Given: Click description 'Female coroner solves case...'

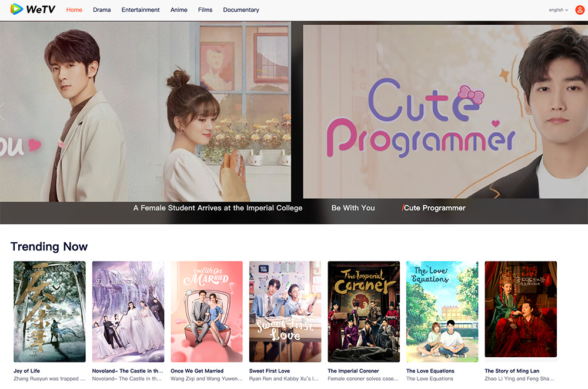Looking at the screenshot, I should pyautogui.click(x=363, y=379).
